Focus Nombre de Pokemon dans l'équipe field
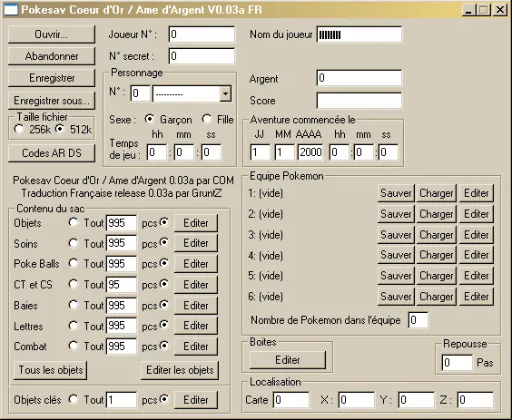The width and height of the screenshot is (512, 420). pyautogui.click(x=418, y=320)
